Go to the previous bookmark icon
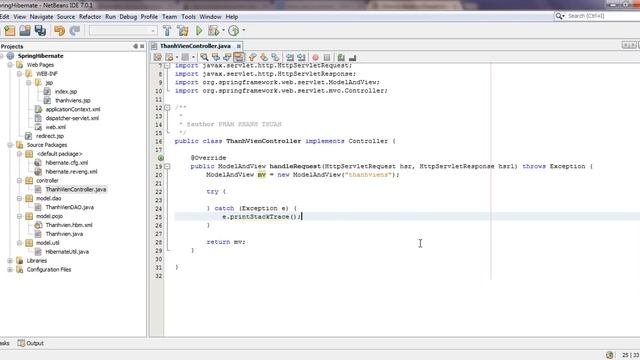The width and height of the screenshot is (640, 360). [x=253, y=58]
